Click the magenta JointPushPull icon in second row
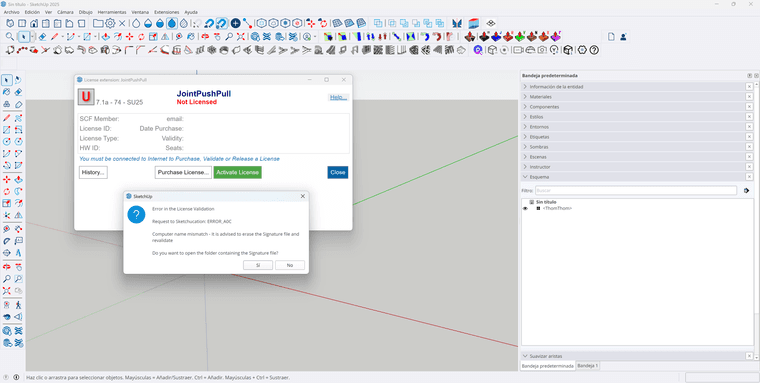 point(555,37)
